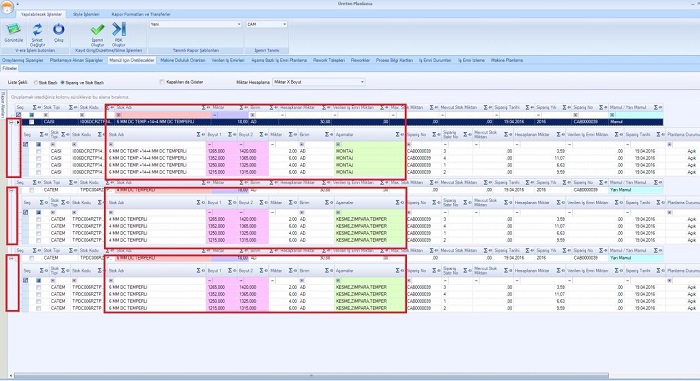Switch to the Rework Talepleri tab

[x=329, y=60]
